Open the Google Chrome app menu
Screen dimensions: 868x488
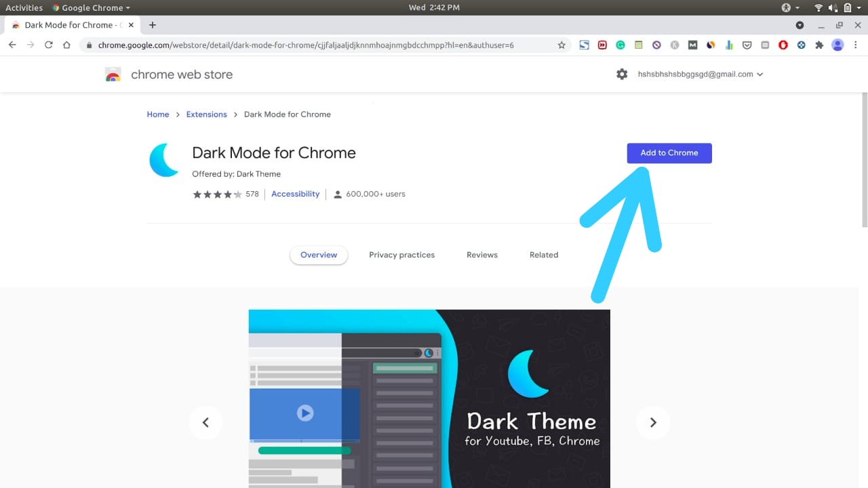(x=92, y=7)
